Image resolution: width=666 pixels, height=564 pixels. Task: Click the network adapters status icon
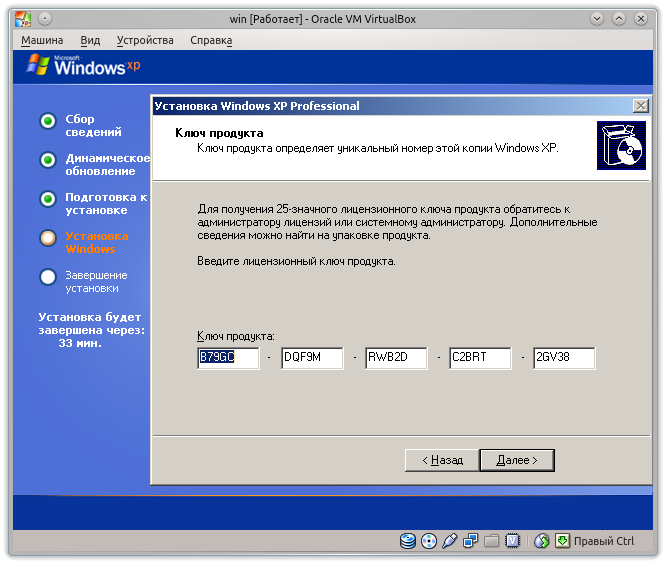(471, 541)
